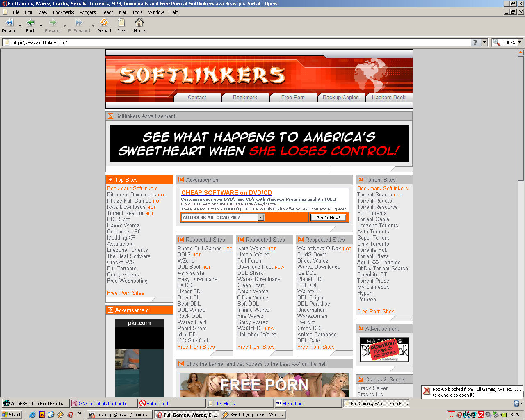Click the Backup Copies site tab
The image size is (525, 420).
click(340, 97)
